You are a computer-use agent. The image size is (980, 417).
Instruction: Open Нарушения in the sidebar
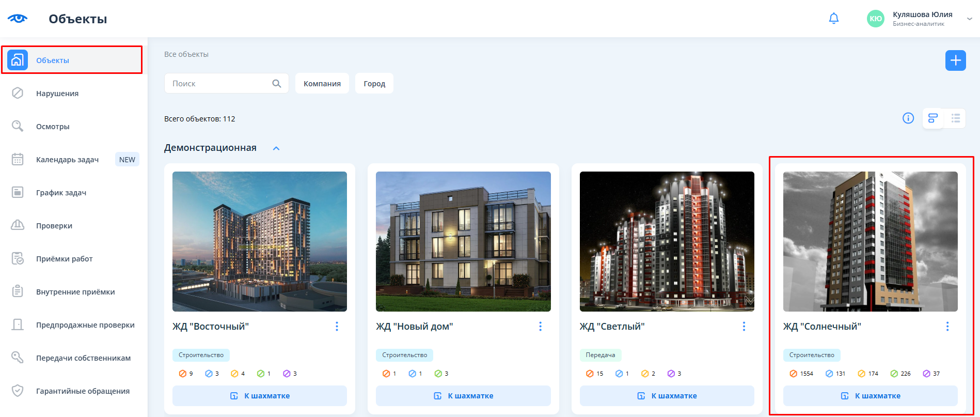point(57,94)
